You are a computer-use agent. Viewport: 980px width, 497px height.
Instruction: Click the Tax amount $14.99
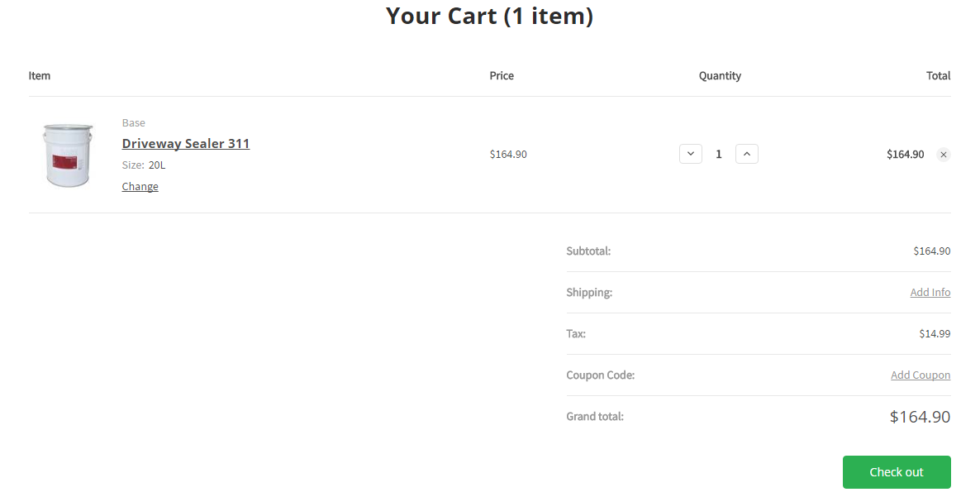coord(935,334)
